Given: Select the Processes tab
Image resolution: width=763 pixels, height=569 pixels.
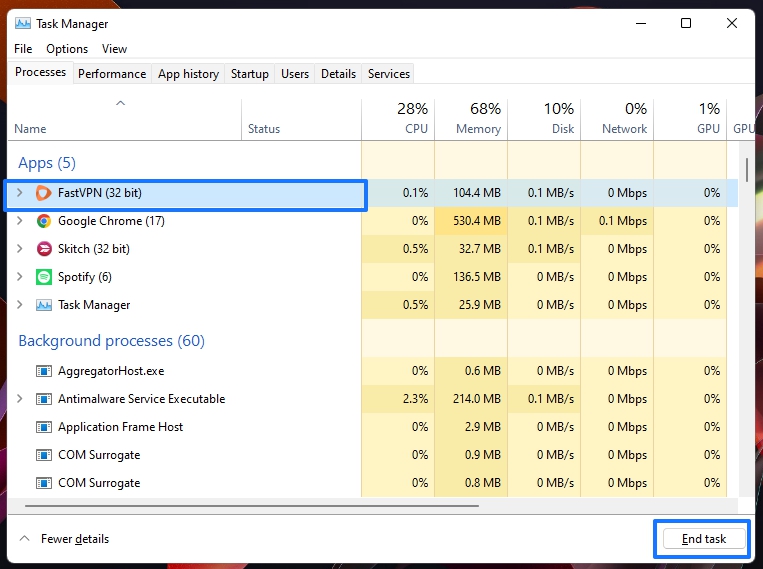Looking at the screenshot, I should pyautogui.click(x=40, y=72).
